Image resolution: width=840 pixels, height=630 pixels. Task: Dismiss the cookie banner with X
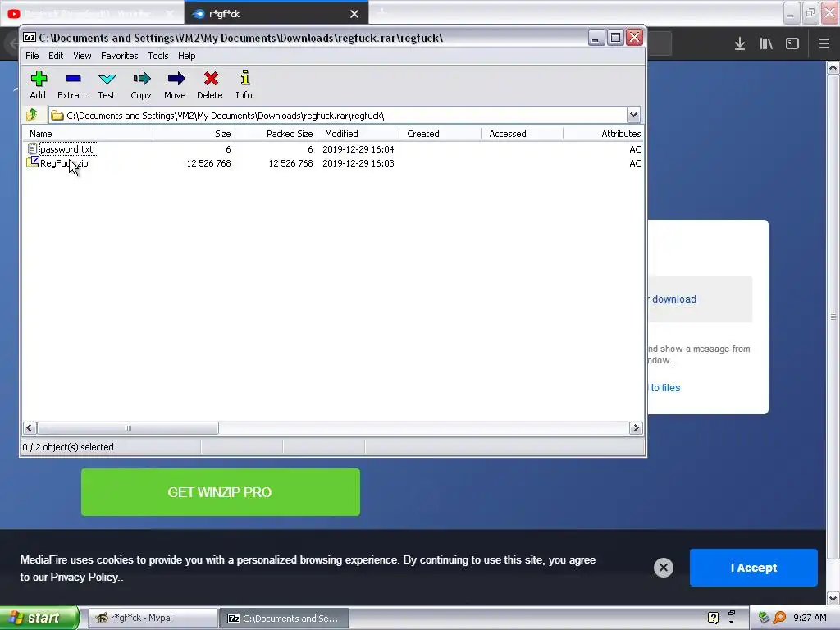click(663, 568)
